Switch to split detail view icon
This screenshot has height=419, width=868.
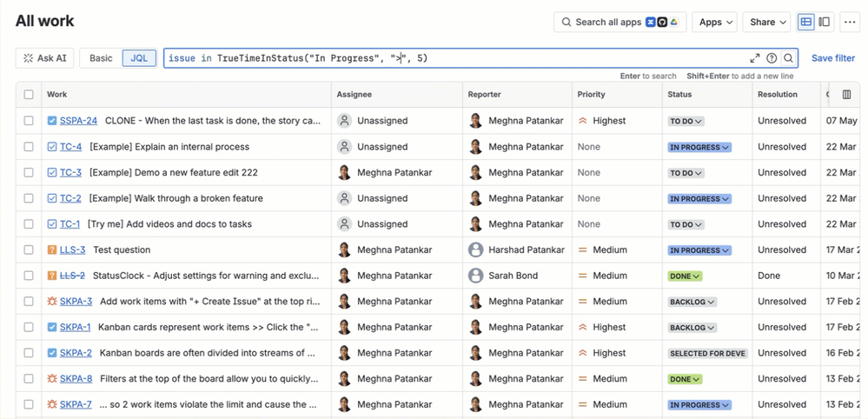click(825, 22)
